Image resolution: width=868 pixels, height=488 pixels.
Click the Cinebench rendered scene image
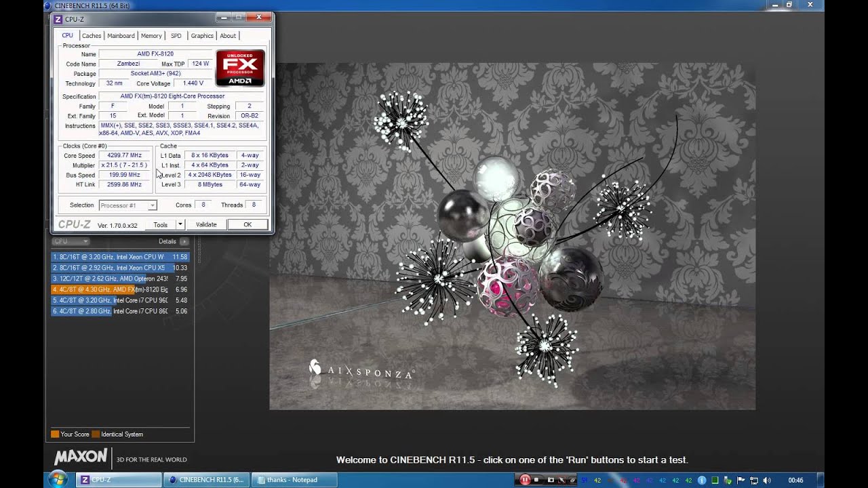512,237
